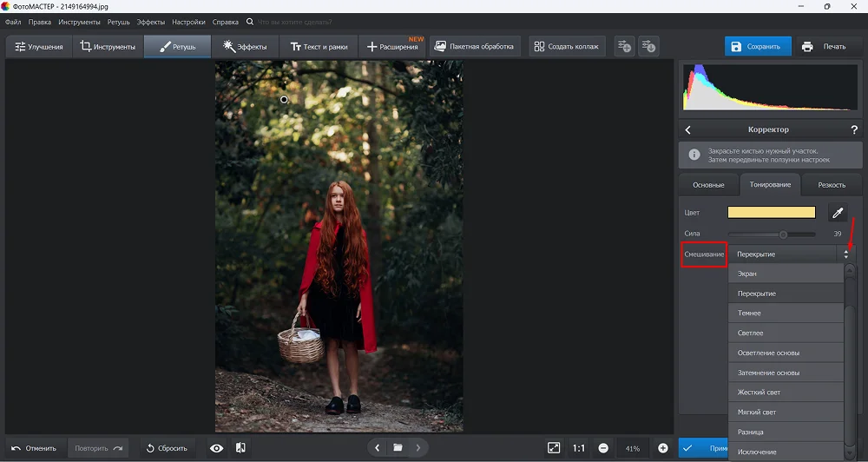Select Мягкий свет blend mode
Screen dimensions: 868x462
pyautogui.click(x=786, y=412)
